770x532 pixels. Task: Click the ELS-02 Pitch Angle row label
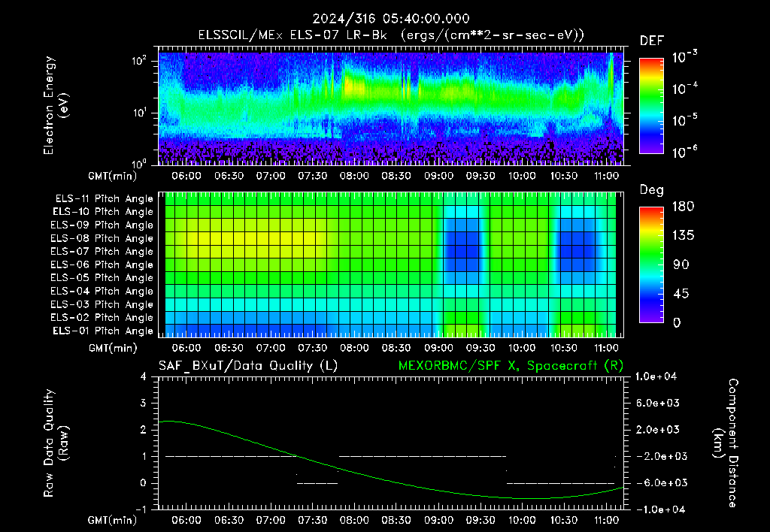pyautogui.click(x=102, y=318)
